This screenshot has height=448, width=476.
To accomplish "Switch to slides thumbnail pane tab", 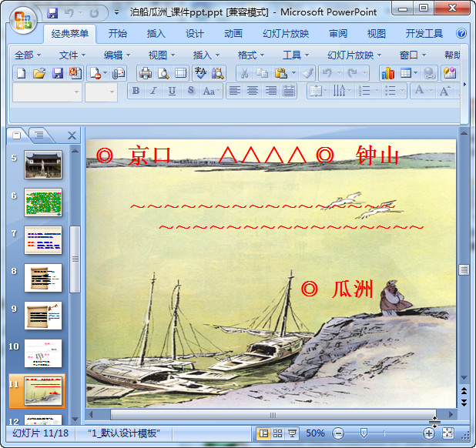I will 17,135.
